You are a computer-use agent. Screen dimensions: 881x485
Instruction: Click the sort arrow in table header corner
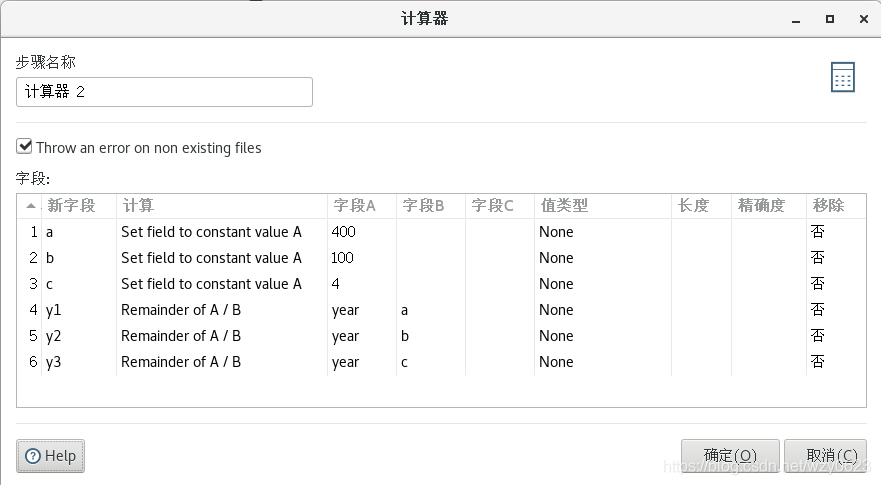point(31,206)
